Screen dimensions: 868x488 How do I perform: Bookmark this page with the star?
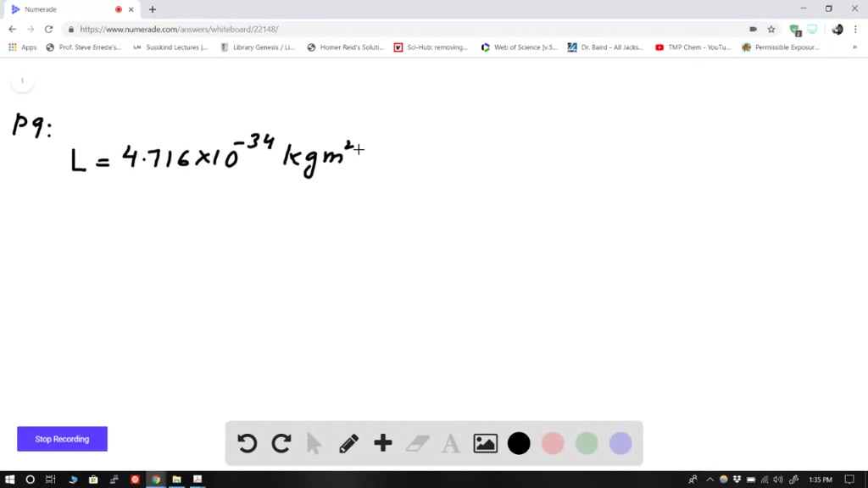tap(771, 30)
